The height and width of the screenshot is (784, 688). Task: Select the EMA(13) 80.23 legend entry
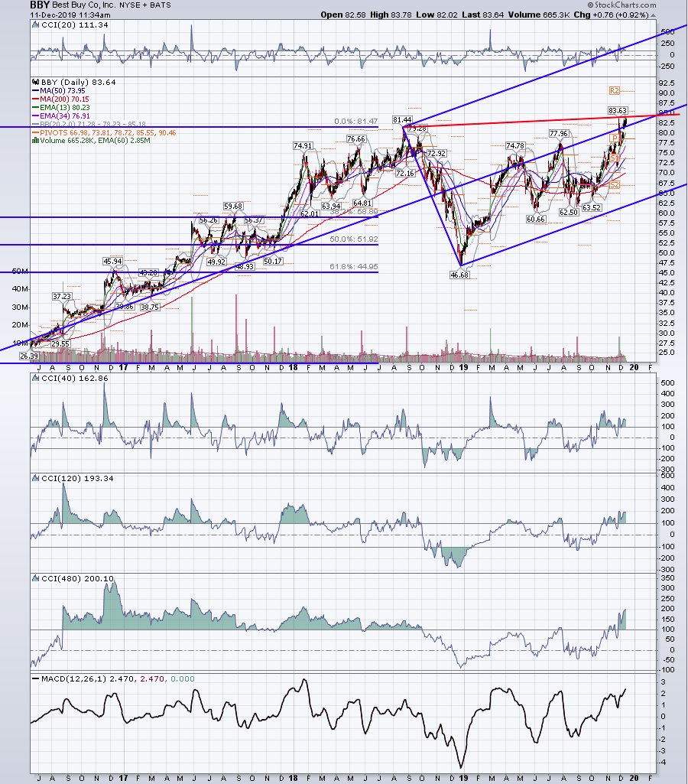[61, 108]
